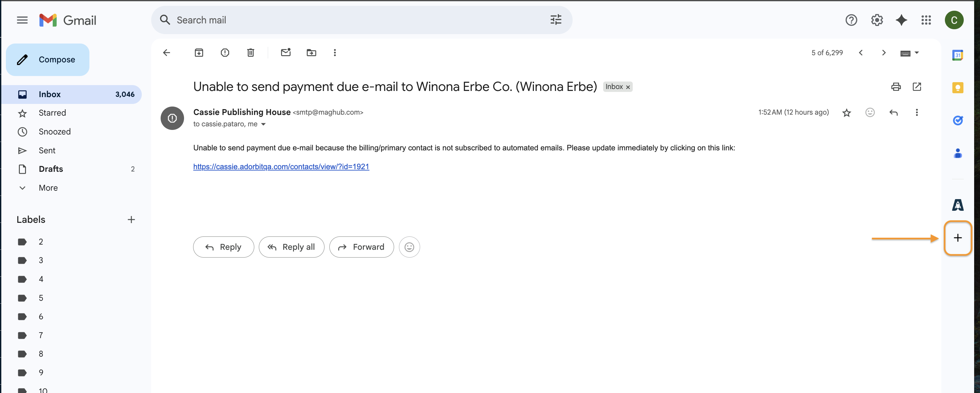Click the Gmail logo

tap(68, 20)
